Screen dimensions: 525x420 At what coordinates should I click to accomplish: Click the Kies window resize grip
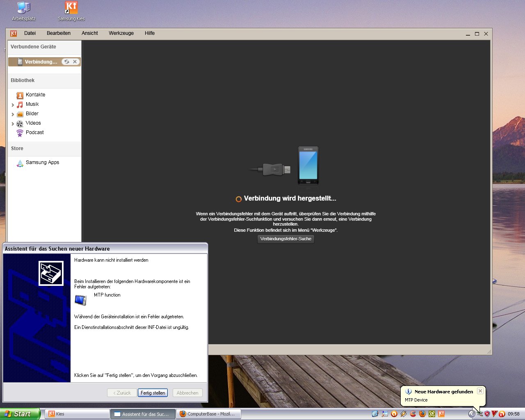[489, 352]
